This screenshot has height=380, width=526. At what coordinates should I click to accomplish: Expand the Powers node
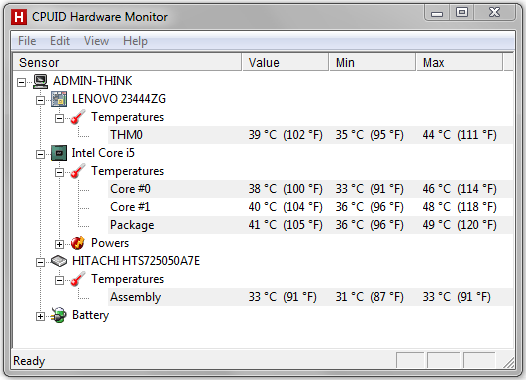[x=59, y=244]
